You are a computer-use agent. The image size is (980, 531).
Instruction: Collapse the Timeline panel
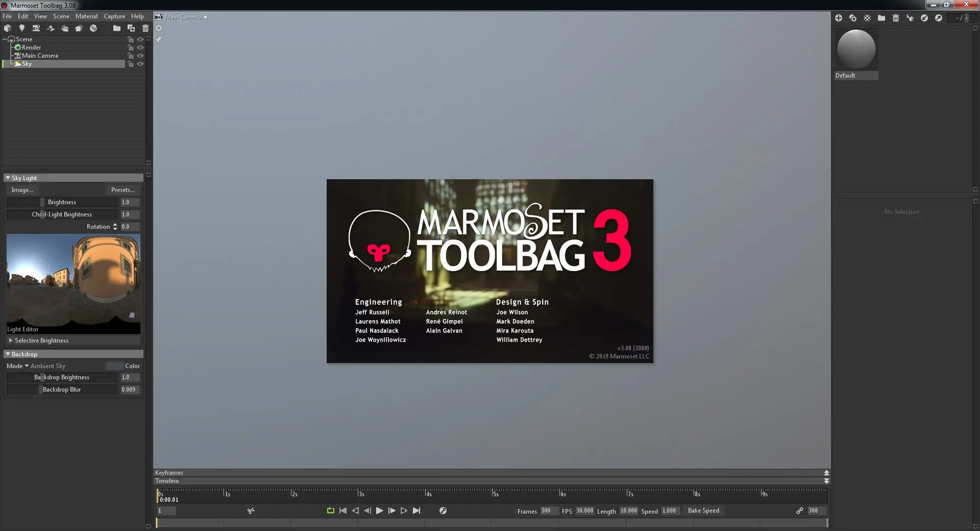[826, 481]
